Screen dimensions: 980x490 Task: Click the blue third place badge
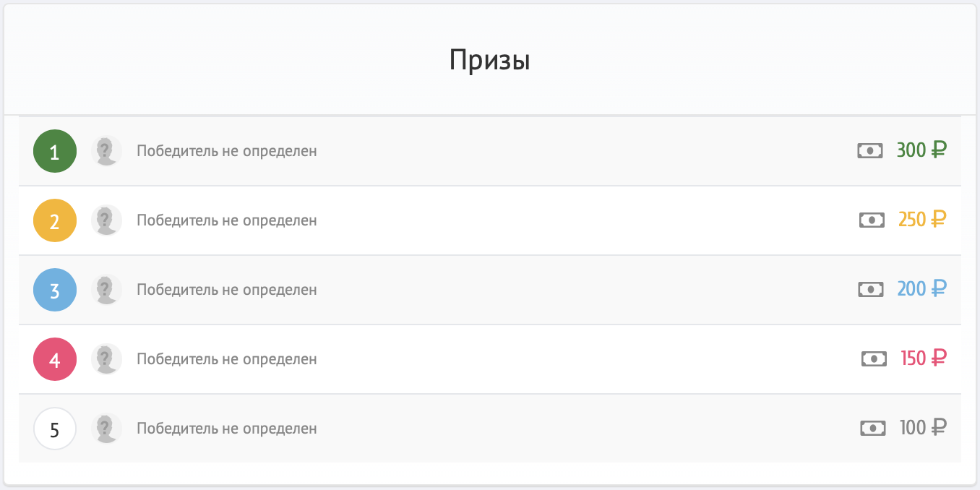point(55,290)
